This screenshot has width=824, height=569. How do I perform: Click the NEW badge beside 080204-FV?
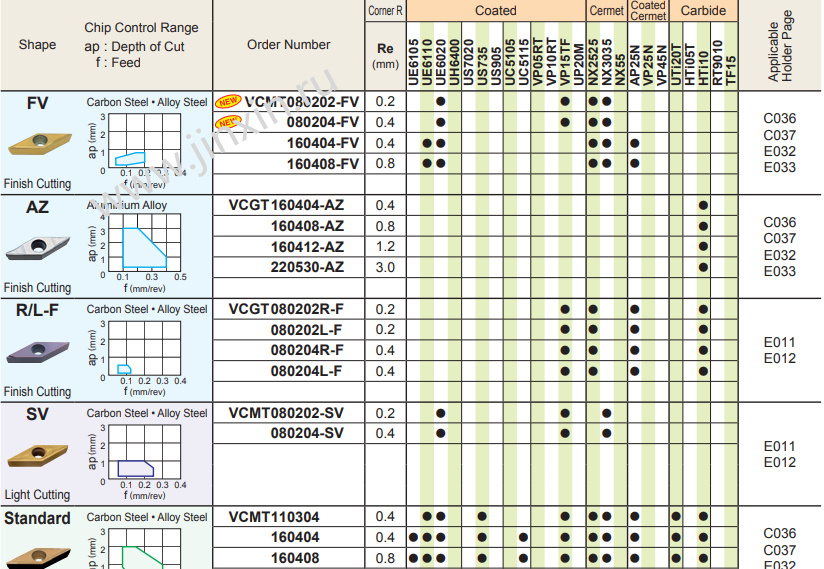[x=229, y=122]
